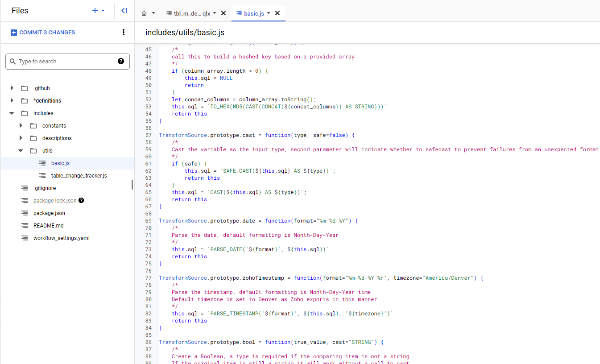Expand the constants folder arrow
Image resolution: width=600 pixels, height=364 pixels.
coord(21,126)
